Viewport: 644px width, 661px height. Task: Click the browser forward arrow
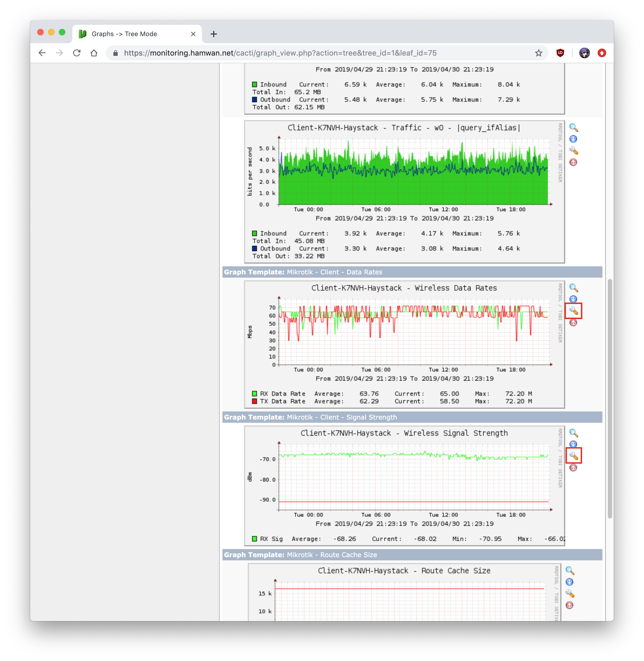click(59, 53)
